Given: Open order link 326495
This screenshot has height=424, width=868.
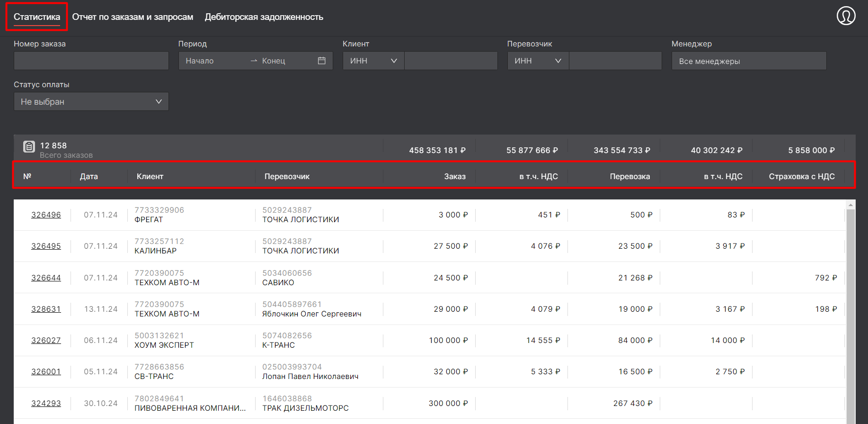Looking at the screenshot, I should pos(46,246).
